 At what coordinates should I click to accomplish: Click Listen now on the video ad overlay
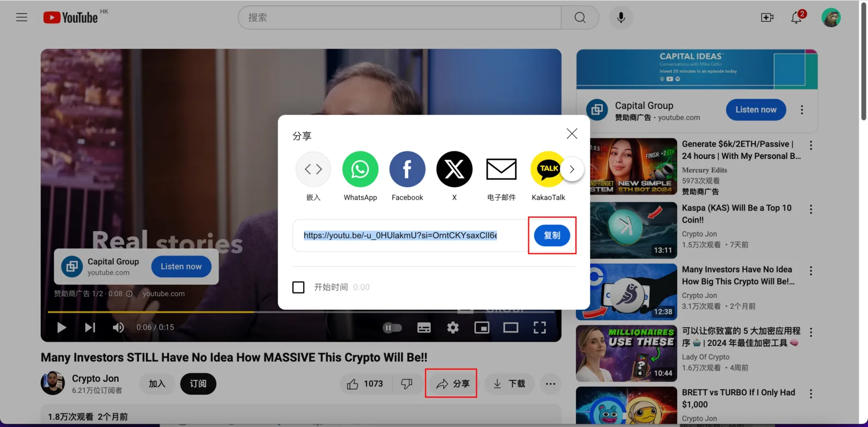coord(181,266)
